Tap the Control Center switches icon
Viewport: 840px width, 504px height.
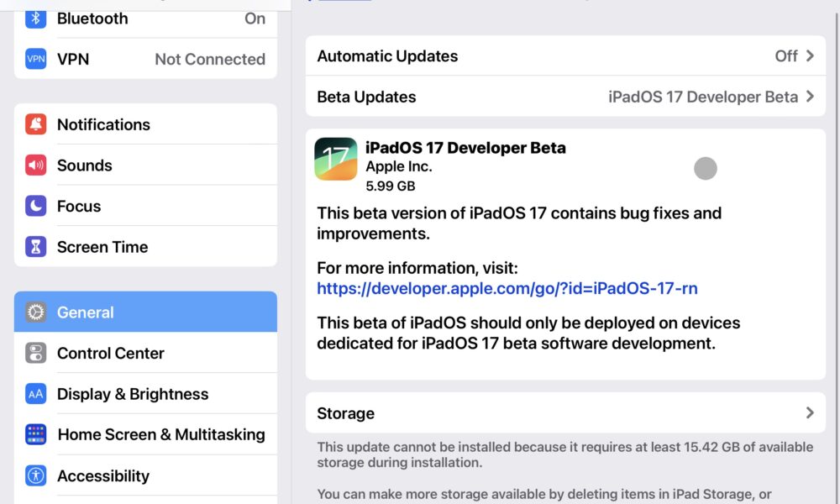(x=36, y=353)
